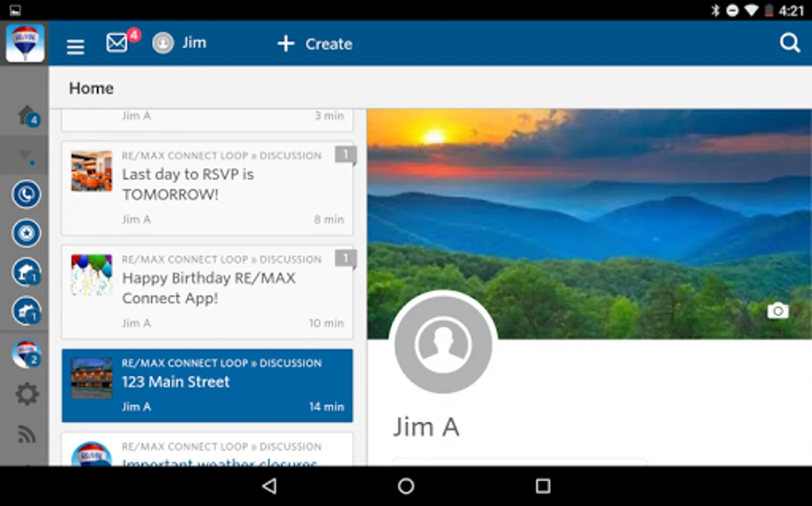Tap the 123 Main Street house thumbnail
Viewport: 812px width, 506px height.
click(92, 378)
